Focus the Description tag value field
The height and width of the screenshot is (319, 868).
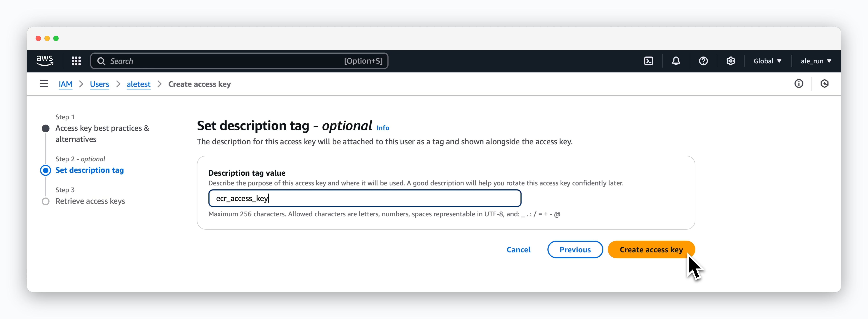[x=365, y=198]
